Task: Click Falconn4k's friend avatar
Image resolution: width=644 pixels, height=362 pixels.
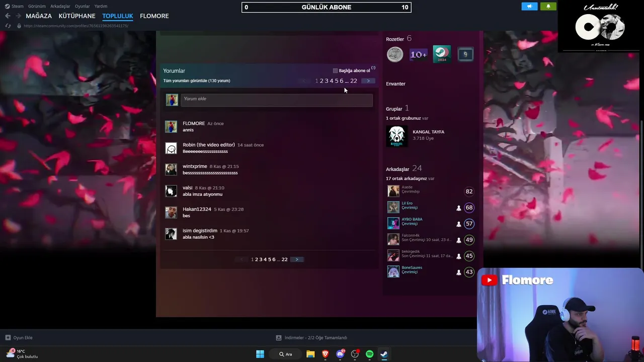Action: [x=393, y=239]
